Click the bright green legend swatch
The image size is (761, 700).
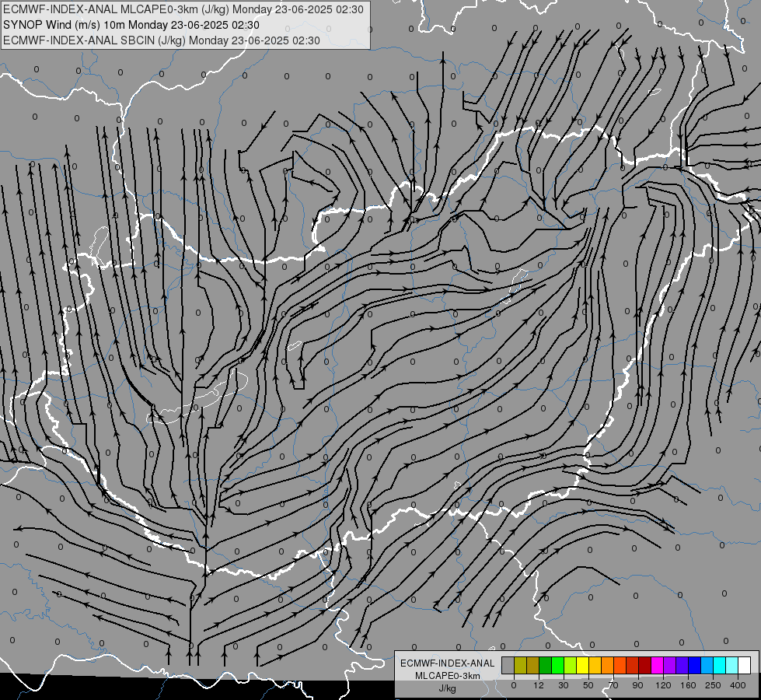558,665
